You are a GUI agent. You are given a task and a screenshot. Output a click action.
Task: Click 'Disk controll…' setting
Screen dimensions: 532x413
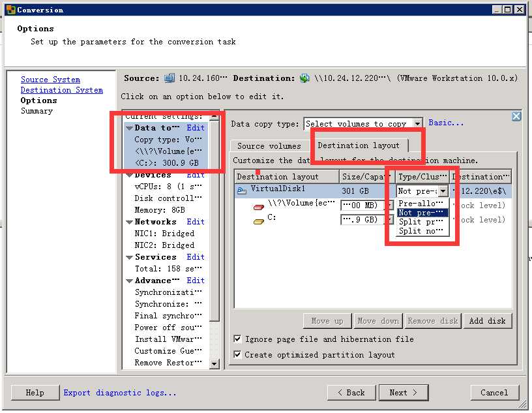pos(168,198)
